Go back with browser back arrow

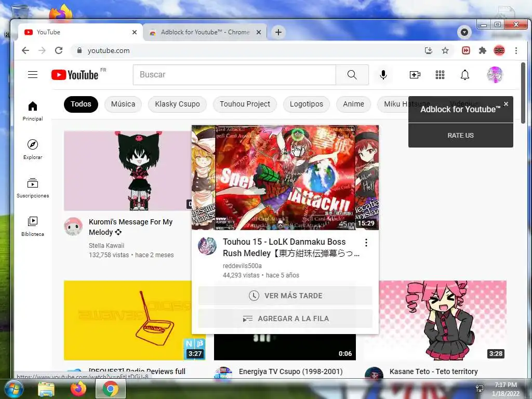pyautogui.click(x=25, y=50)
